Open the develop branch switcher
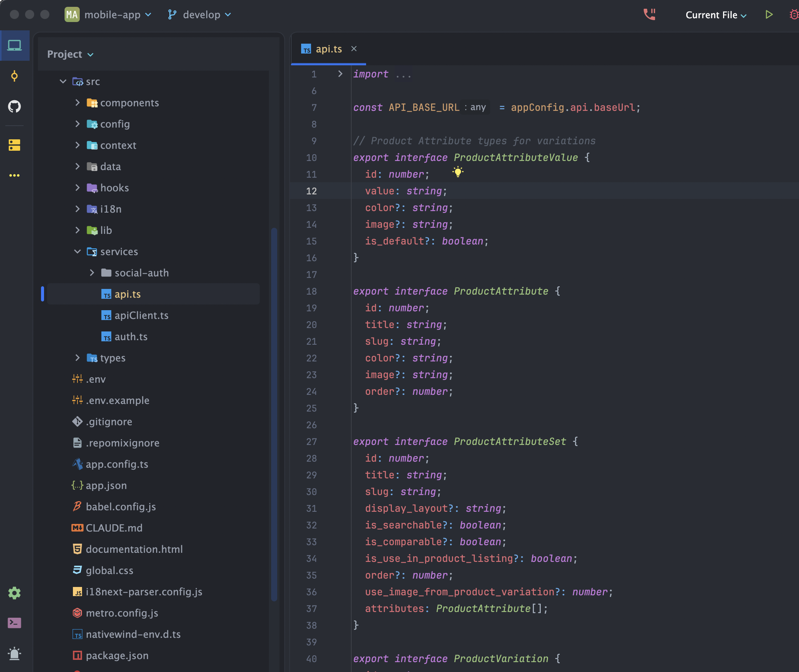799x672 pixels. (x=199, y=14)
